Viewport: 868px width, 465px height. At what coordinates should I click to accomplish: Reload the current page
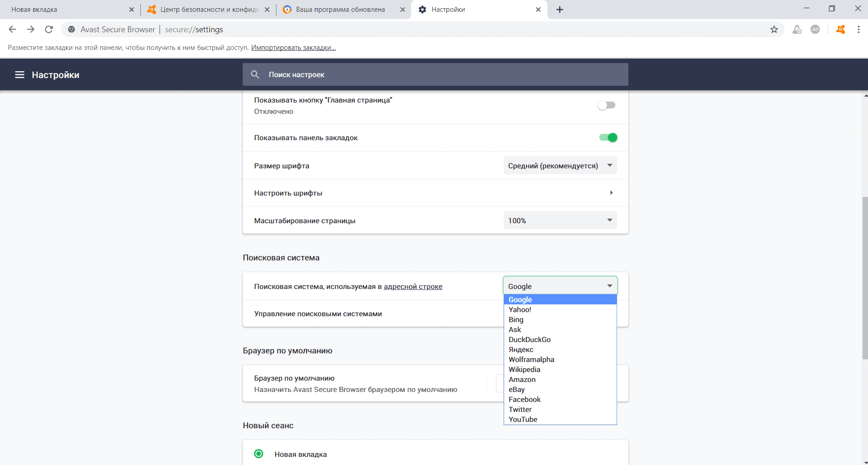tap(49, 29)
